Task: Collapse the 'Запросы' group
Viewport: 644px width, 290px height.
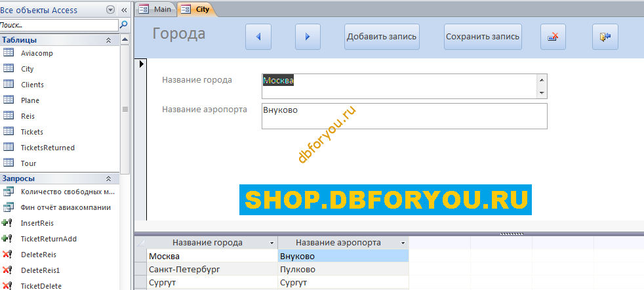Action: (x=108, y=178)
